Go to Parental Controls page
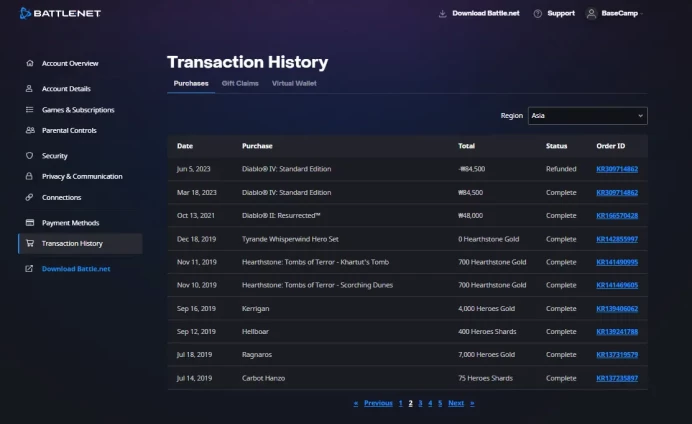 coord(69,131)
